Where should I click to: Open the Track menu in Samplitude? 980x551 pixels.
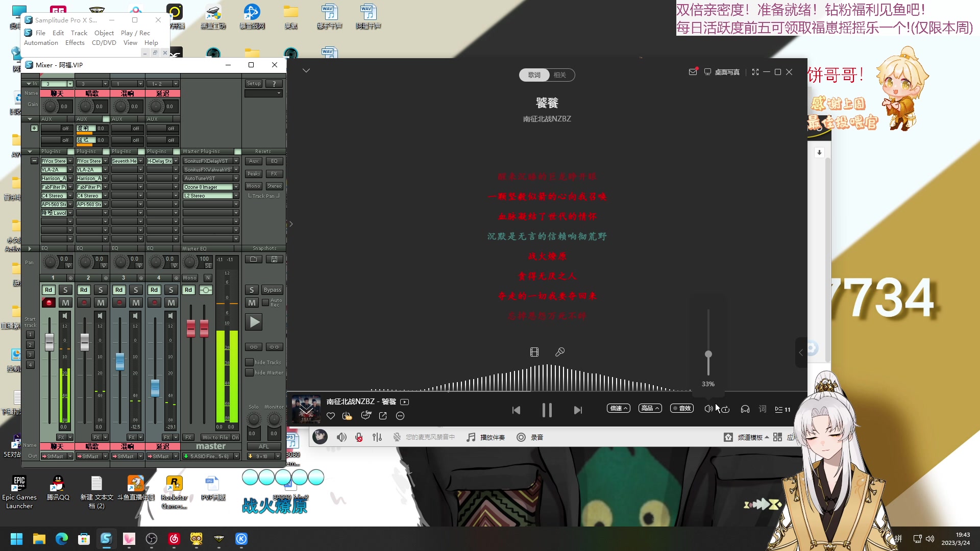pos(79,33)
